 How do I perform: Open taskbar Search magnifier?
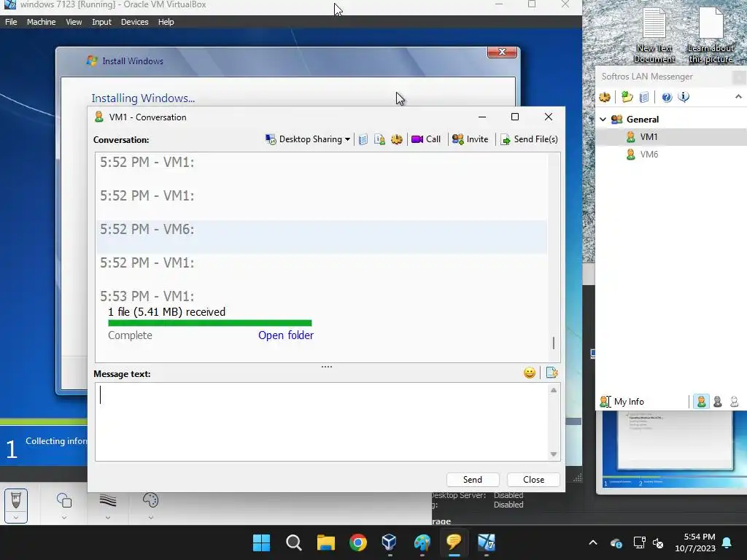(293, 542)
